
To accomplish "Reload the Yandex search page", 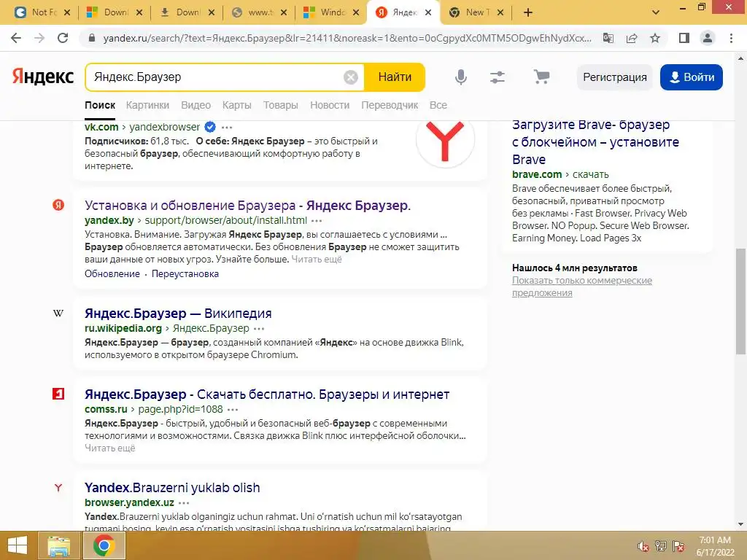I will [x=63, y=38].
